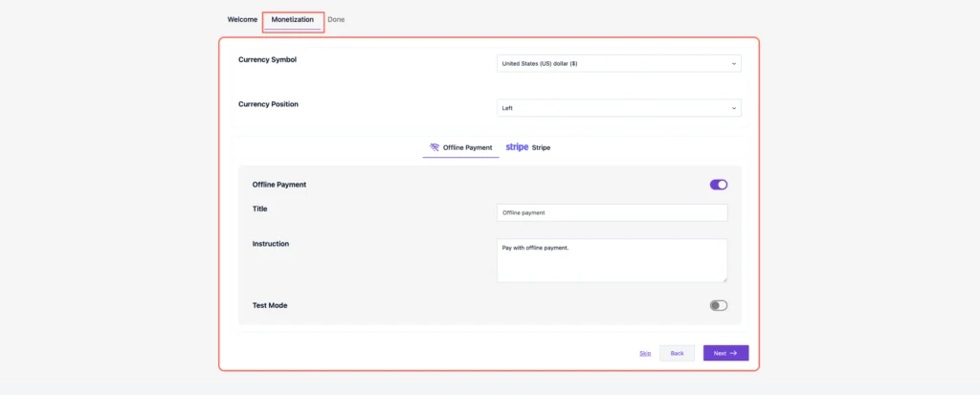Click the Instruction text area
The image size is (980, 395).
(612, 261)
